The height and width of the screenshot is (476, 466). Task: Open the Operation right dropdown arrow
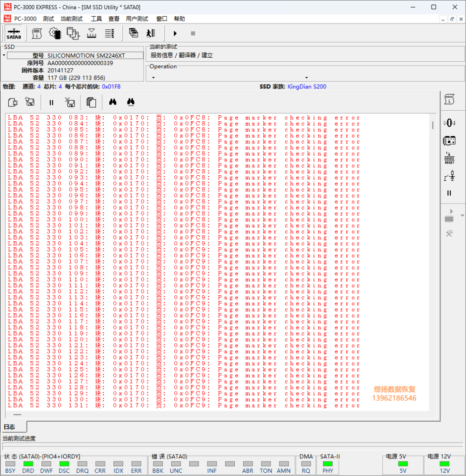click(306, 78)
